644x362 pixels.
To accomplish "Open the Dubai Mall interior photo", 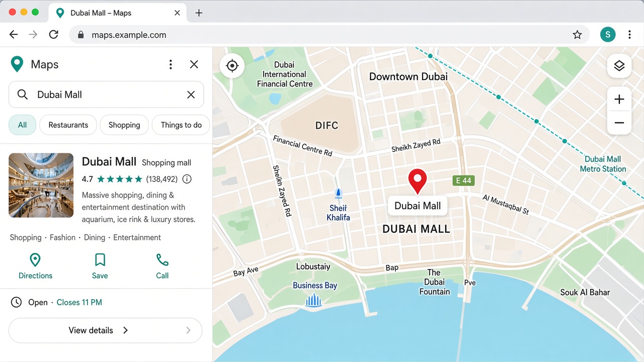I will 41,185.
